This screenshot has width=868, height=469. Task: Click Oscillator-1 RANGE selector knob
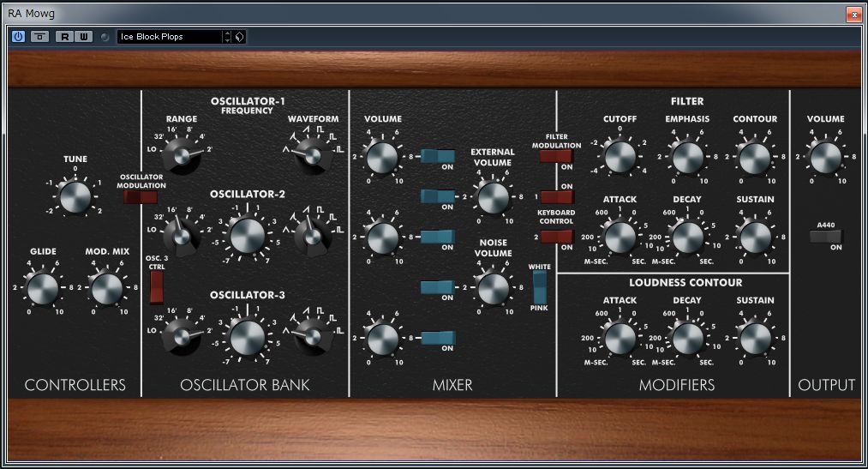pos(183,155)
